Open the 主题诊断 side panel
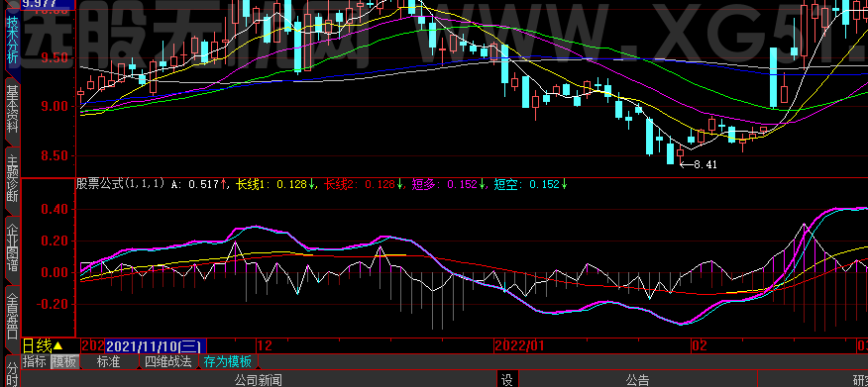This screenshot has height=387, width=868. (12, 180)
